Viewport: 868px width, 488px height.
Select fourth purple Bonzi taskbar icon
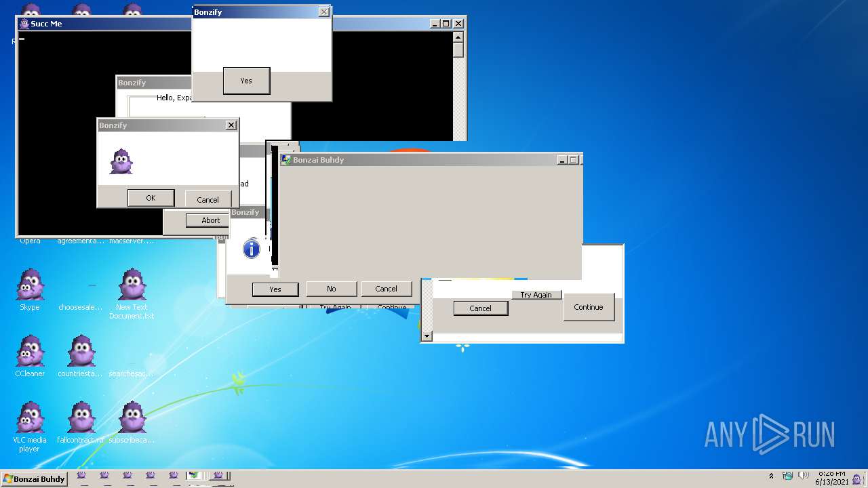(151, 476)
